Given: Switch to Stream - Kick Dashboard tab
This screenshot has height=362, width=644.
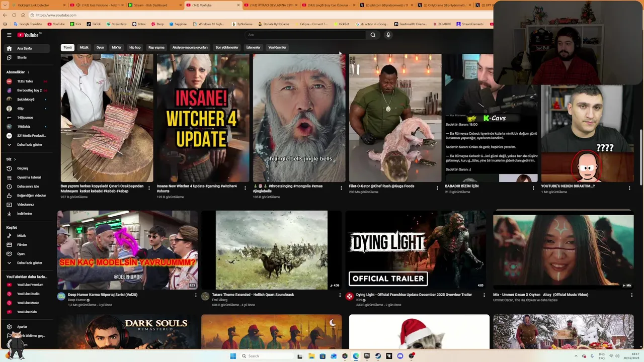Looking at the screenshot, I should click(x=154, y=5).
